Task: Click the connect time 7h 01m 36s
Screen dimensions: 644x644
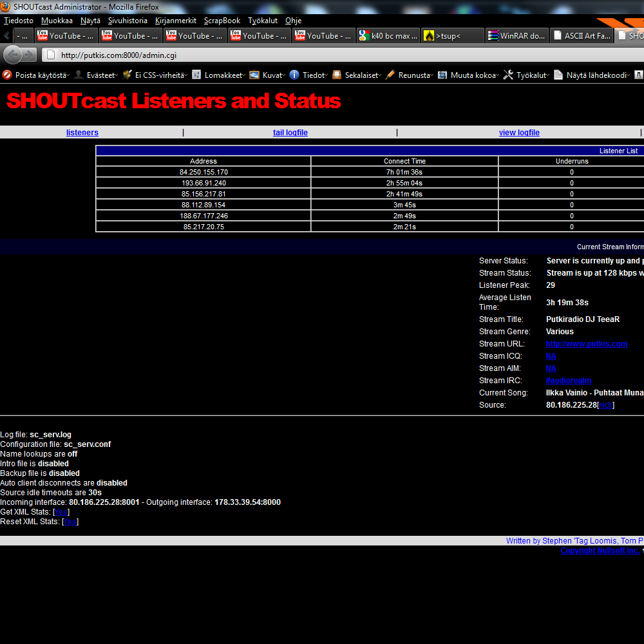Action: (404, 172)
